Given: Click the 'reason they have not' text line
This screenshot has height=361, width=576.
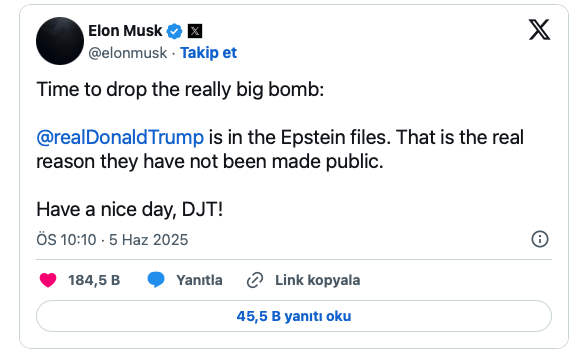Looking at the screenshot, I should coord(210,162).
